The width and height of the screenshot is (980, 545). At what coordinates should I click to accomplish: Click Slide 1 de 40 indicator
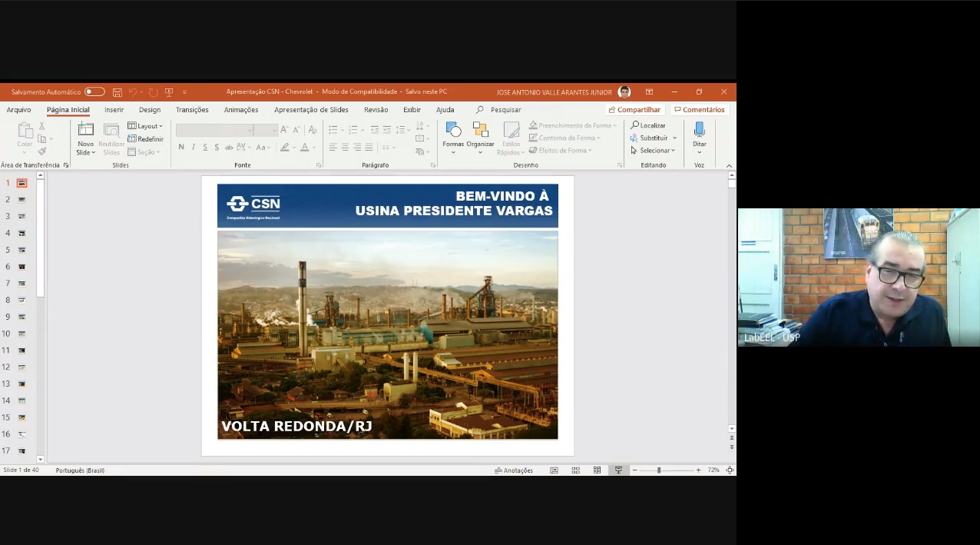(x=22, y=470)
